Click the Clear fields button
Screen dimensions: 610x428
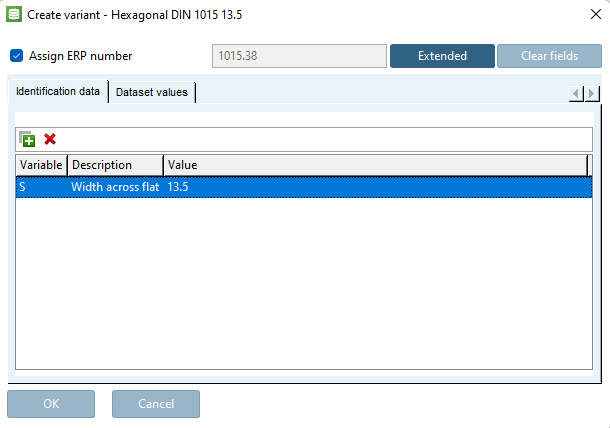[x=549, y=56]
